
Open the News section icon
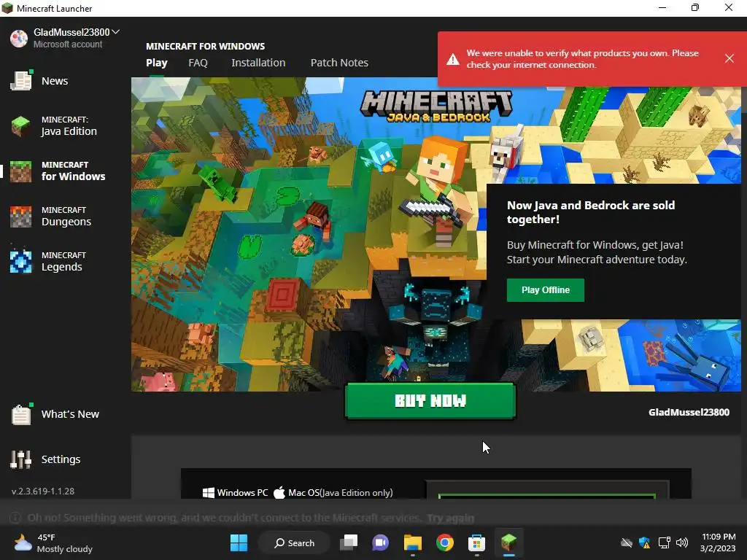tap(21, 80)
